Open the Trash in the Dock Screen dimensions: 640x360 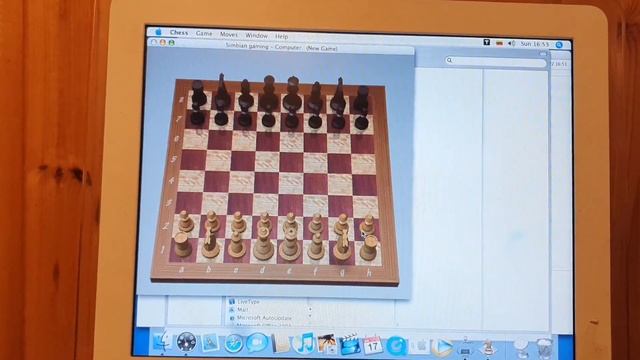coord(544,348)
